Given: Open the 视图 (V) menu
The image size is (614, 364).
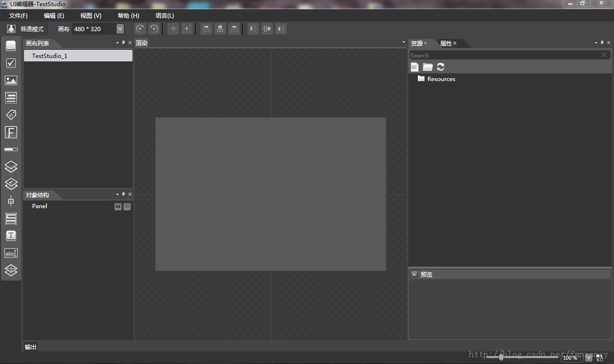Looking at the screenshot, I should pyautogui.click(x=91, y=16).
